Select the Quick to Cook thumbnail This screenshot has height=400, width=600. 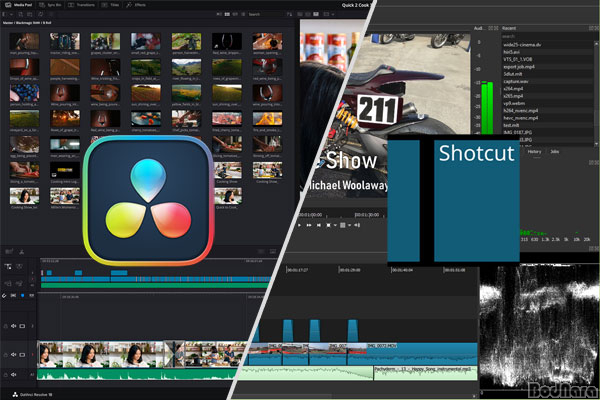[228, 196]
